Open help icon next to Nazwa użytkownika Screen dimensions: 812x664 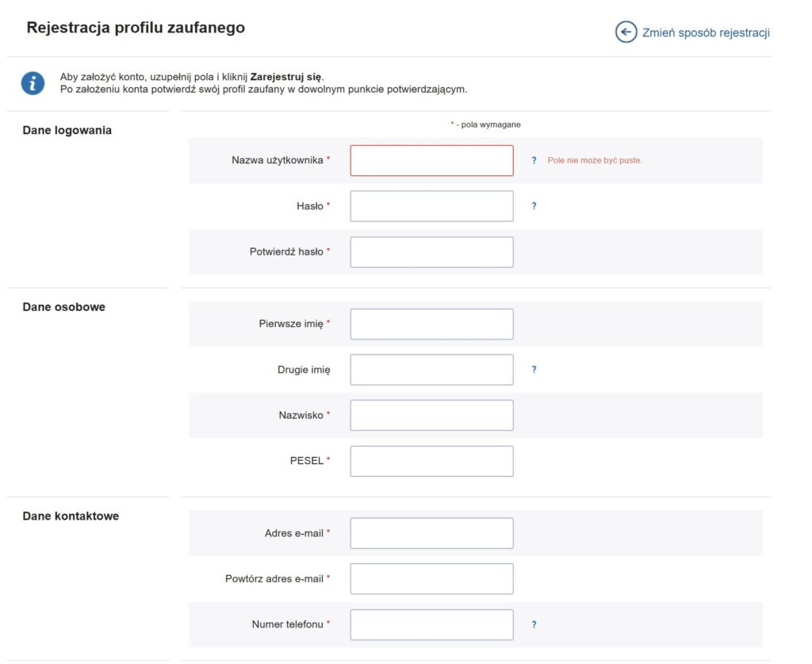point(534,160)
